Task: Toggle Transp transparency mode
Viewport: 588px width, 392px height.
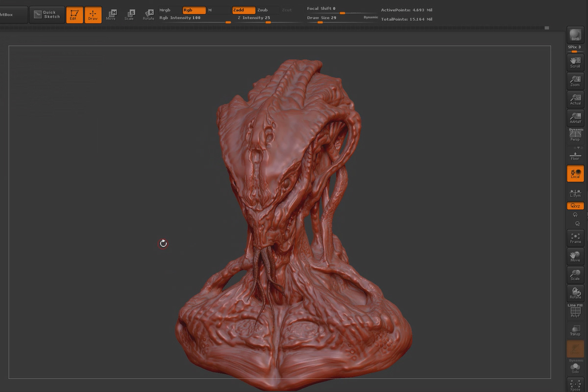Action: [575, 331]
